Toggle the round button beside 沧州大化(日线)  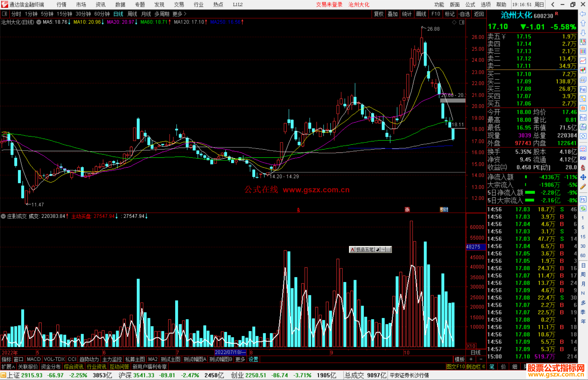[39, 22]
